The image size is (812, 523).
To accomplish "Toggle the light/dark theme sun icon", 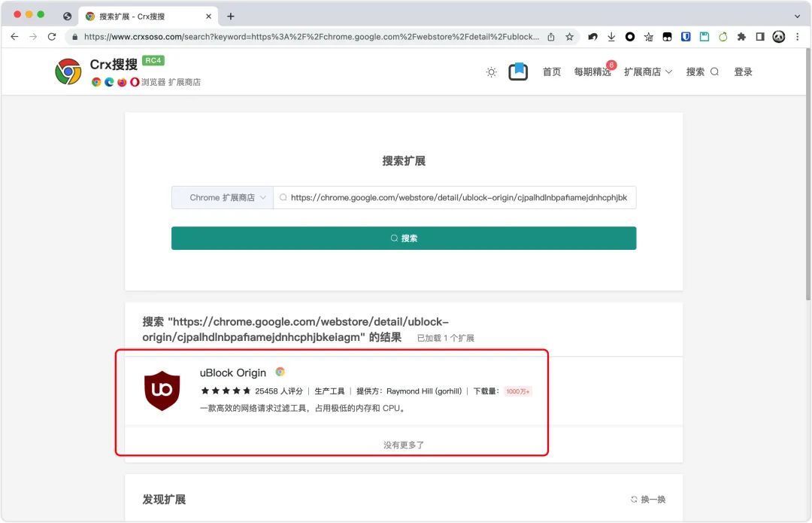I will pyautogui.click(x=492, y=72).
